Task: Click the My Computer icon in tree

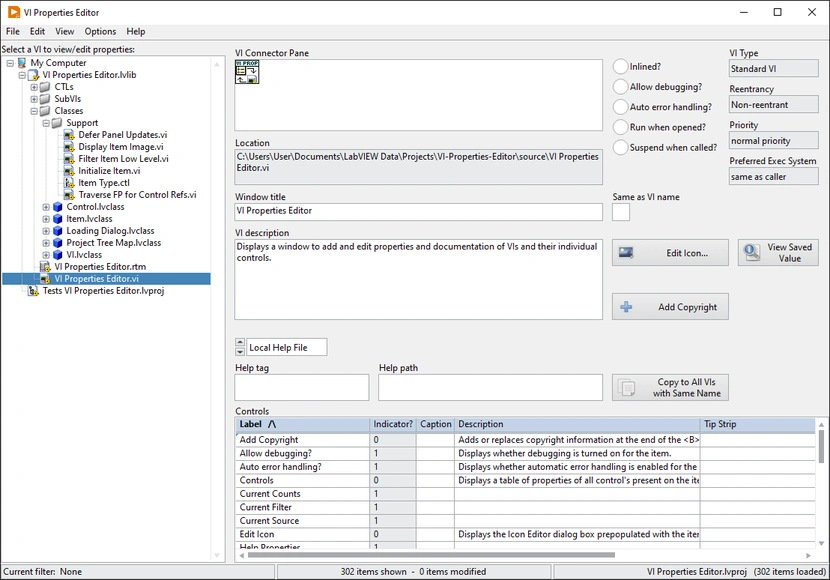Action: click(22, 63)
